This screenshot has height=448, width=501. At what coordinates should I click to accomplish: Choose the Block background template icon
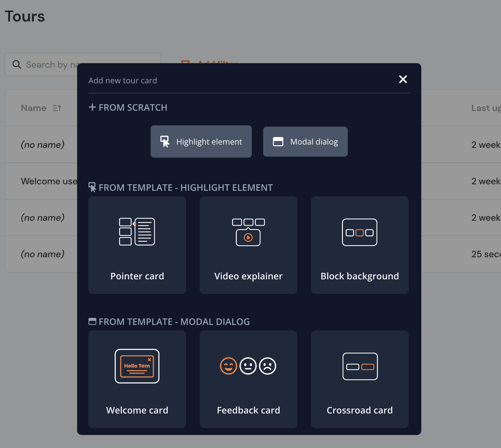pyautogui.click(x=359, y=232)
